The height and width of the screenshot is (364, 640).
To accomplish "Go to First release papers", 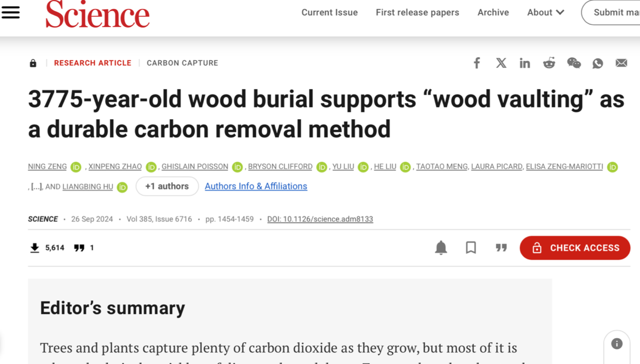I will [x=417, y=13].
